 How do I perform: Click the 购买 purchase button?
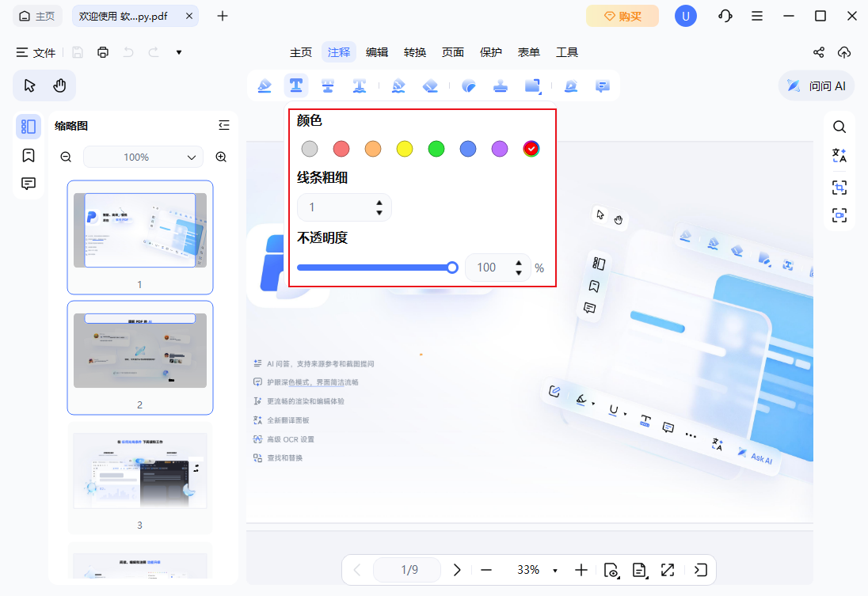pyautogui.click(x=622, y=16)
